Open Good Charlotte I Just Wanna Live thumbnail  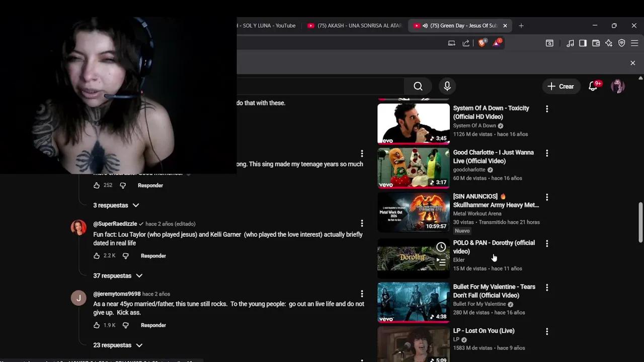414,168
